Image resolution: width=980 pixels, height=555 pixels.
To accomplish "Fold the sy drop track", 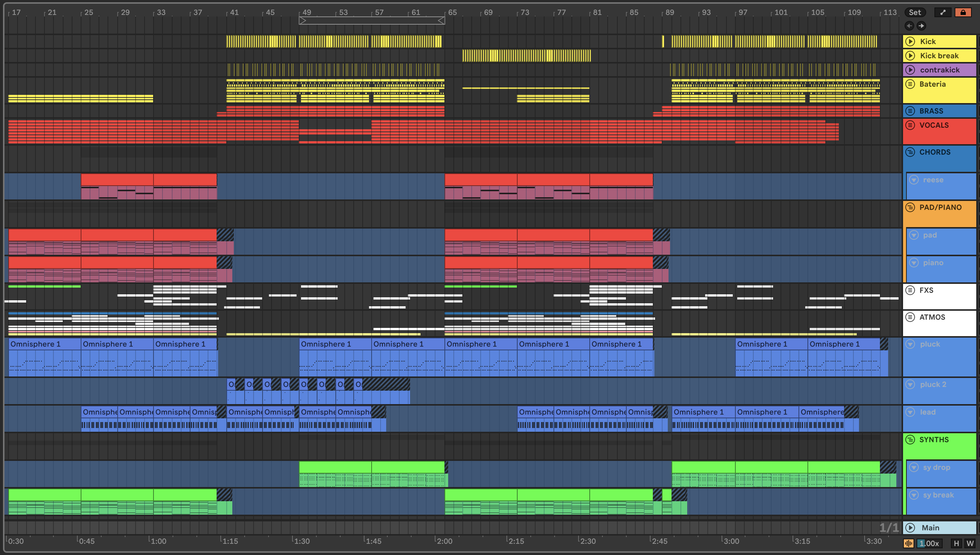I will tap(914, 467).
